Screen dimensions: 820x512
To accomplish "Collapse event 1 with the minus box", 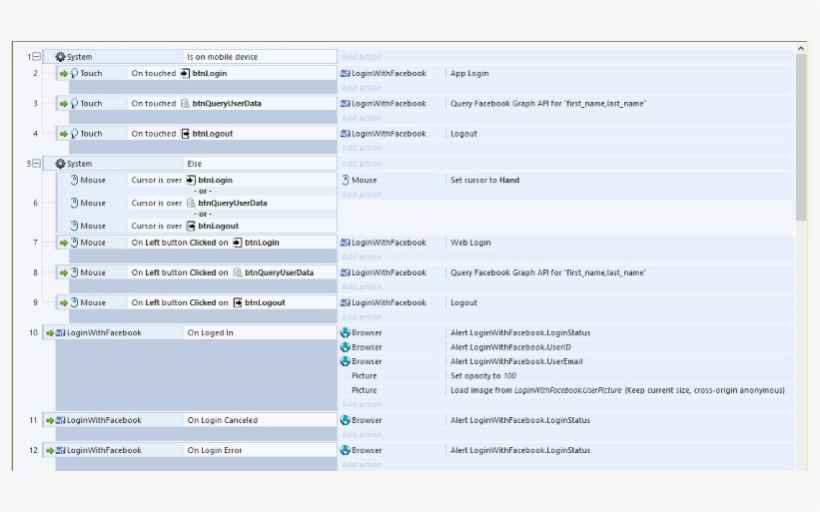I will (37, 56).
